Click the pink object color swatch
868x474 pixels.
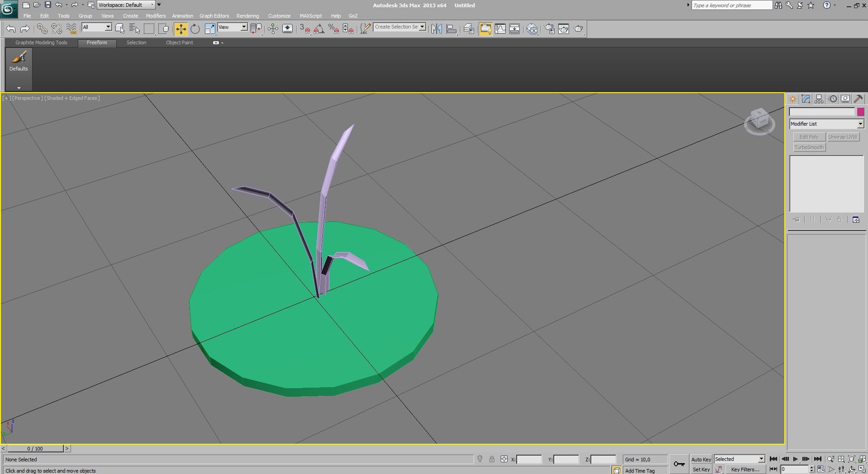tap(860, 112)
